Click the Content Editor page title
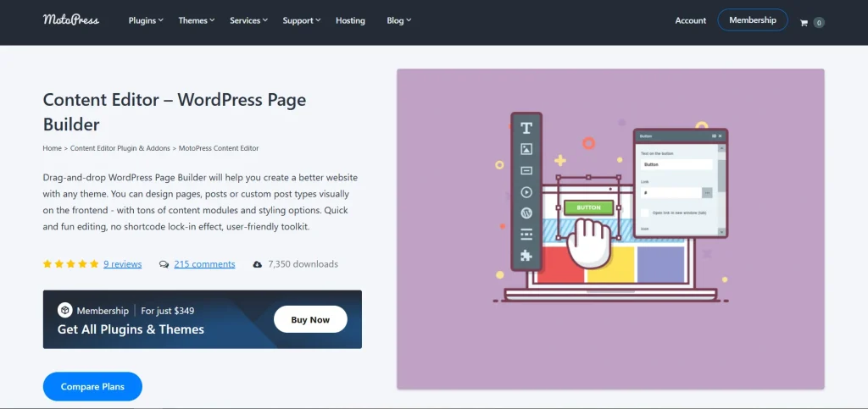This screenshot has width=868, height=409. [175, 111]
